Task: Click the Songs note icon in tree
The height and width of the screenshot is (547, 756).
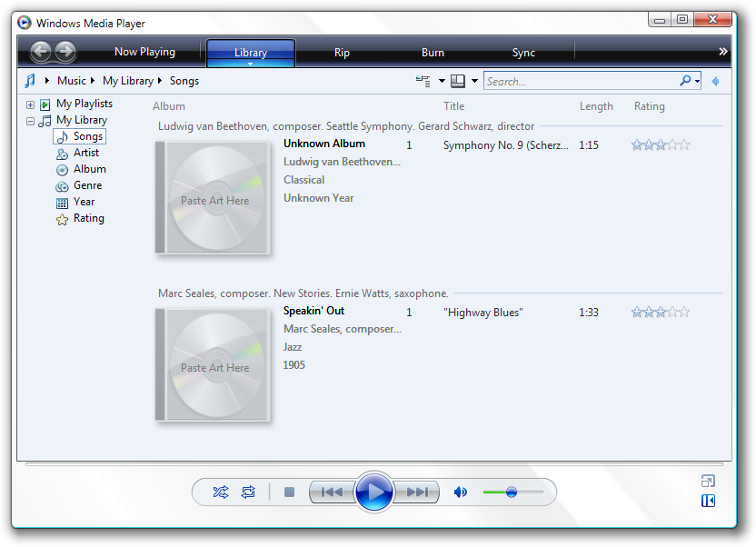Action: [62, 137]
